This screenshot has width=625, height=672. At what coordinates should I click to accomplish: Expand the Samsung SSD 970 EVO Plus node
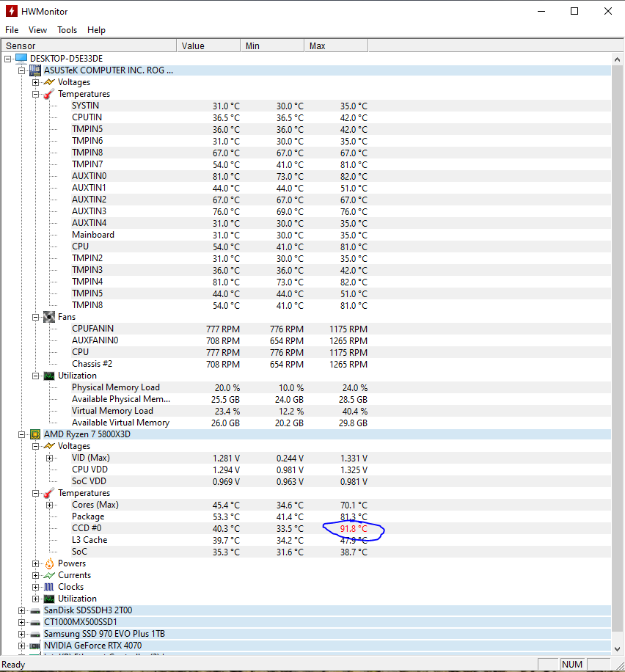coord(21,634)
